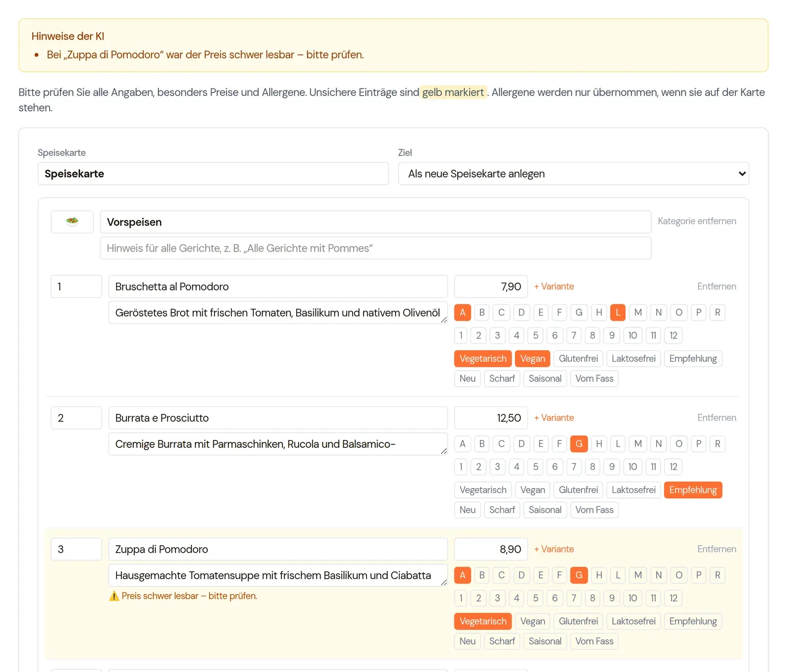The width and height of the screenshot is (787, 672).
Task: Add a variant to Burrata e Prosciutto
Action: [x=554, y=417]
